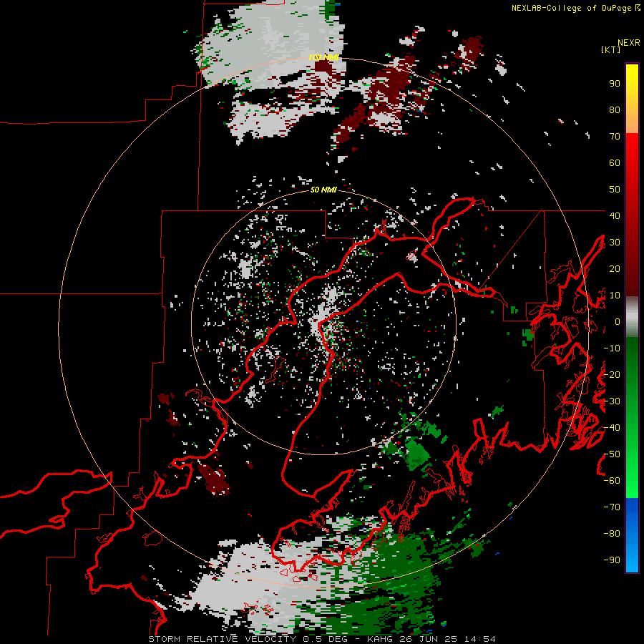Click the positive 50 scale value
Screen dimensions: 644x644
click(615, 190)
